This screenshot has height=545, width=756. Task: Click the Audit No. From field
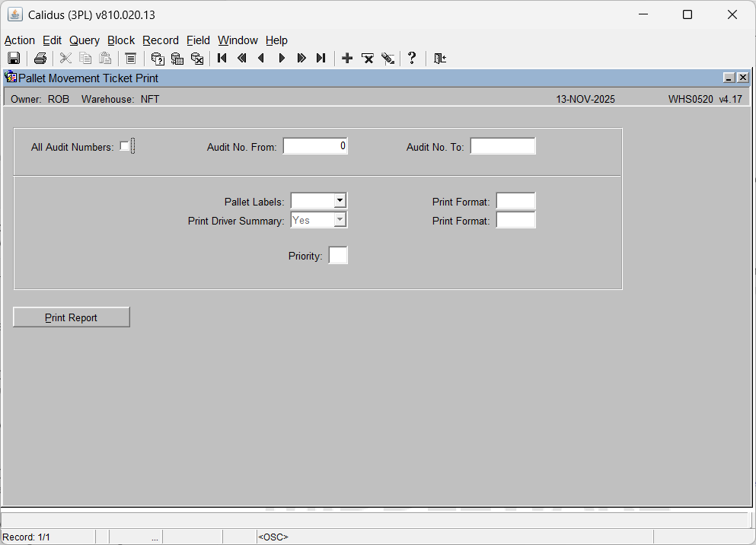(315, 146)
